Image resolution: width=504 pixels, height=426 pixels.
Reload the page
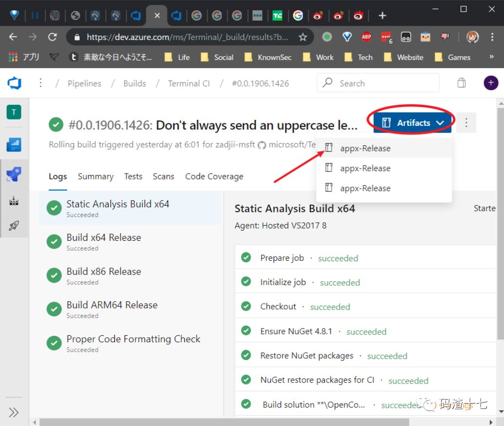pyautogui.click(x=52, y=37)
